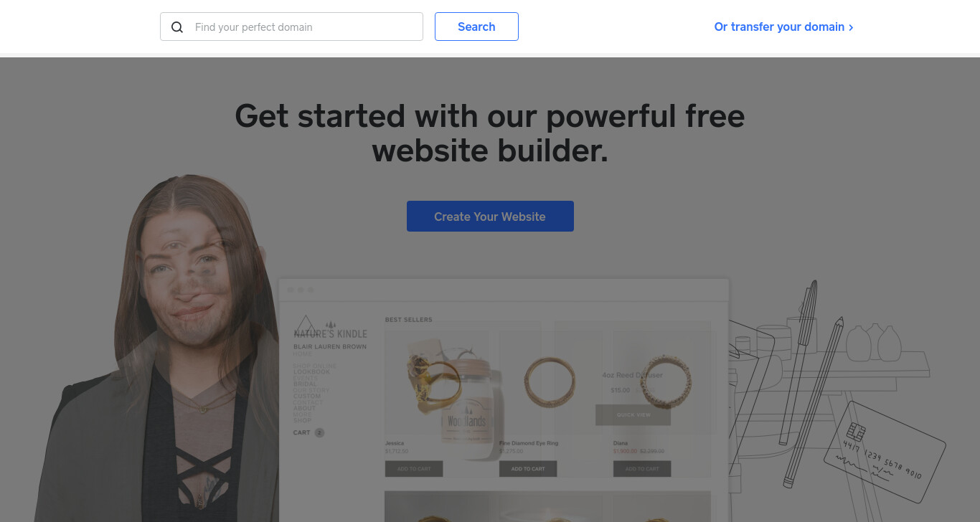
Task: Click the Fine Diamond Eye Ring image
Action: click(550, 380)
